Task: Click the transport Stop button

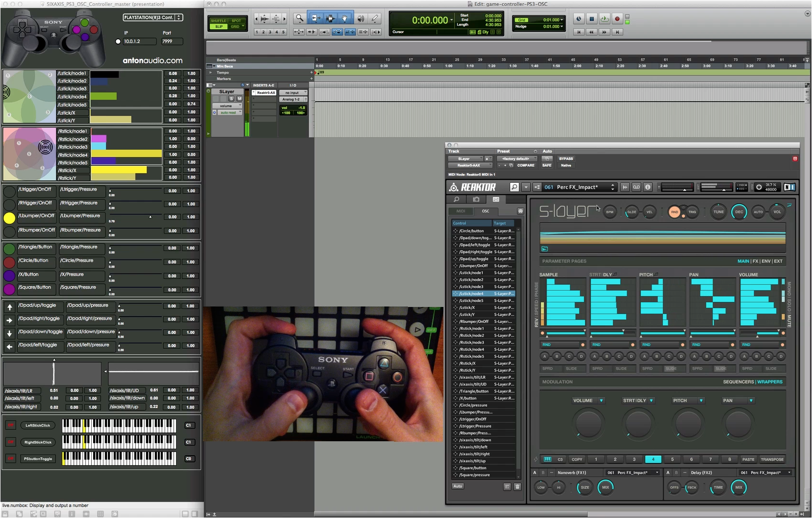Action: (592, 19)
